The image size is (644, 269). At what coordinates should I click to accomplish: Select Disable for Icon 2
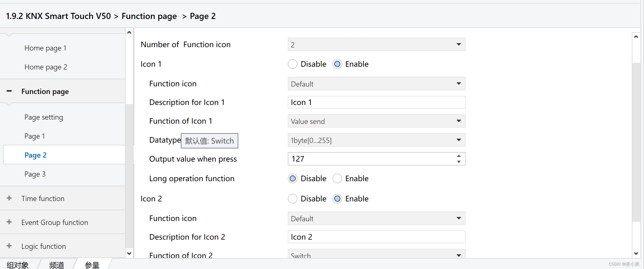click(293, 199)
